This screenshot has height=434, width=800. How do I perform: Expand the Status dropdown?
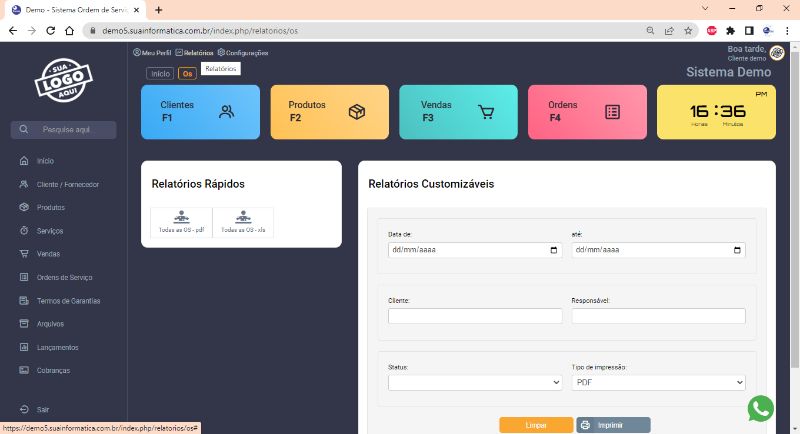475,382
